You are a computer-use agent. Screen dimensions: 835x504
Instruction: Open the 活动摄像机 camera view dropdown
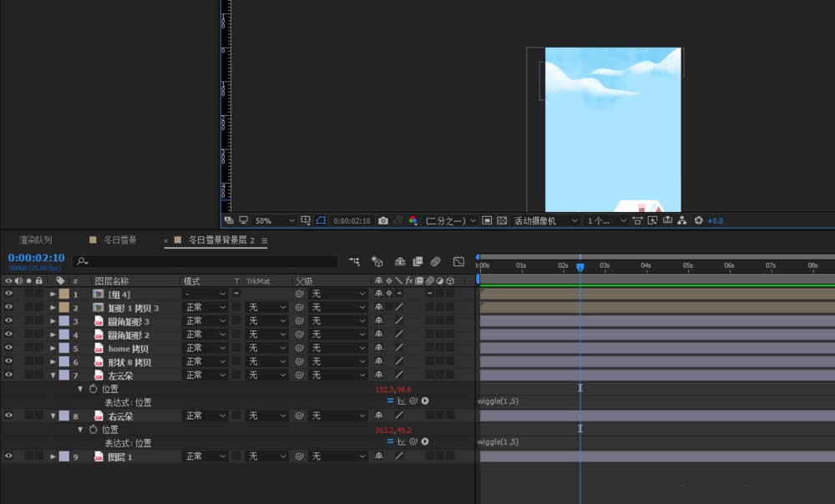(x=545, y=221)
